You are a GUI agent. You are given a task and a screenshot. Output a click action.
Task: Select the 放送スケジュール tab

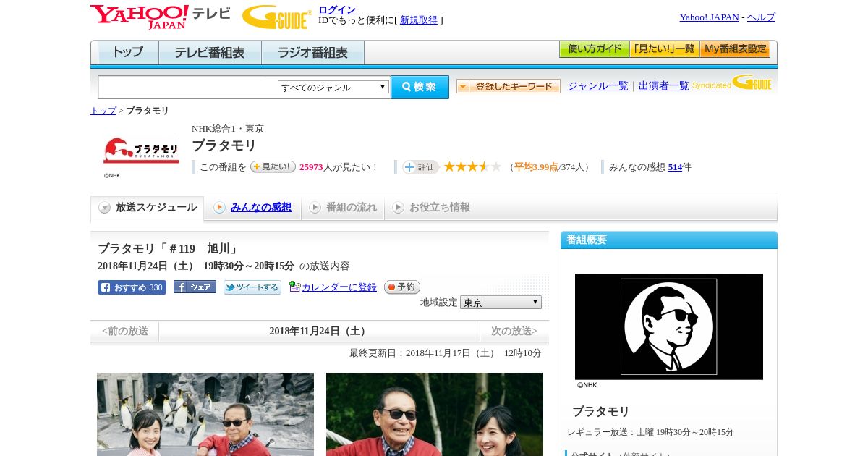148,208
